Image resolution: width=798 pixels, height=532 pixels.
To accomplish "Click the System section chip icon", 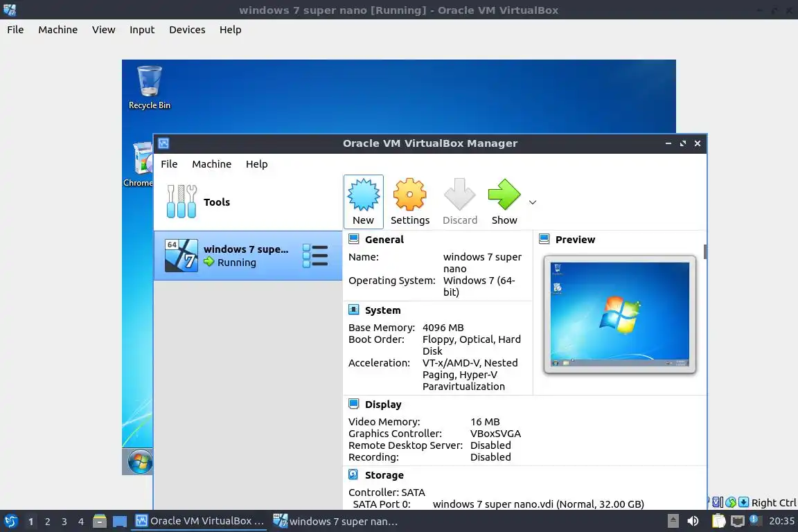I will pos(354,310).
